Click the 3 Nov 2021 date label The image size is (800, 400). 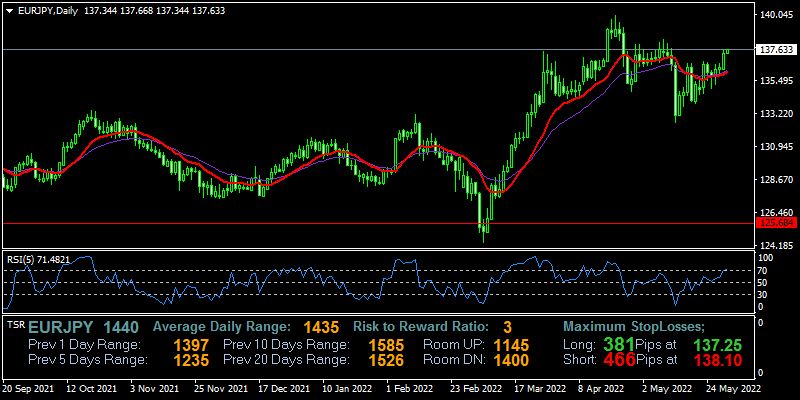point(155,389)
